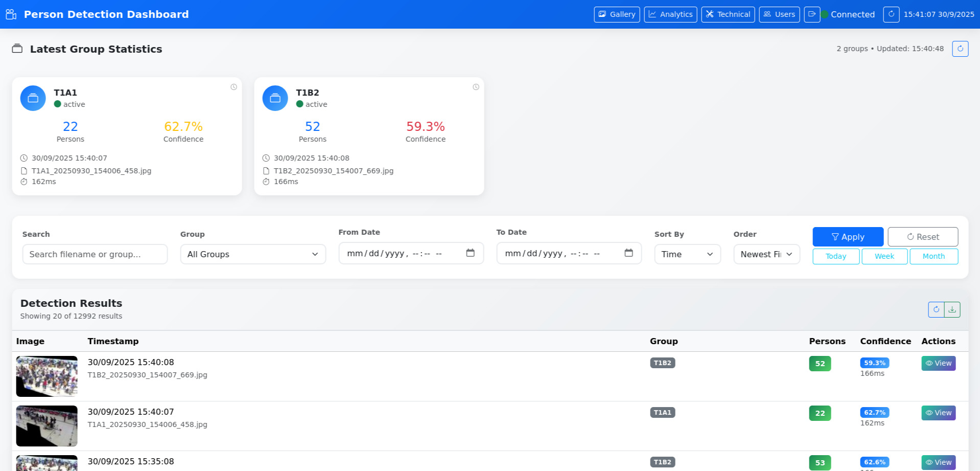Open the Group filter dropdown
This screenshot has width=980, height=471.
[x=253, y=254]
